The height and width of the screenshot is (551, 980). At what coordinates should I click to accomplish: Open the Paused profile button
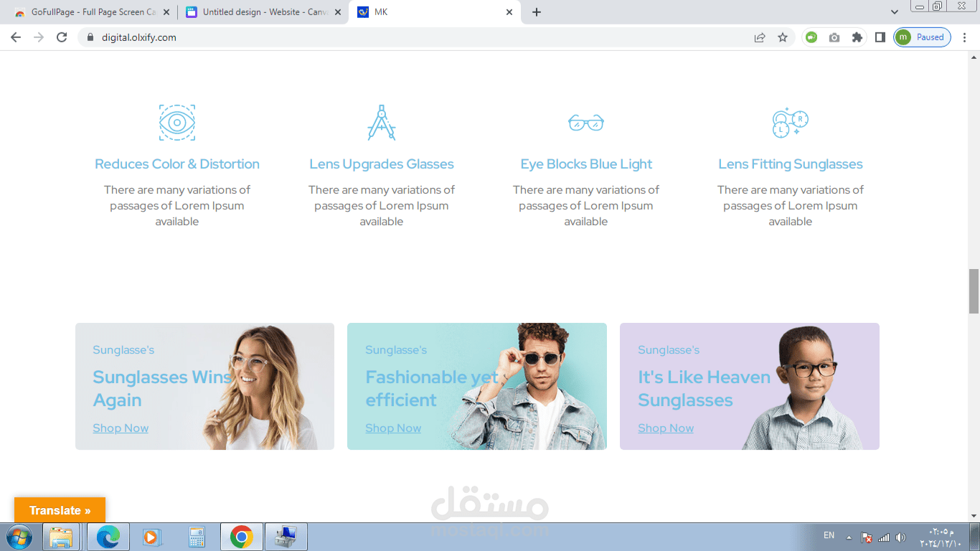[923, 37]
